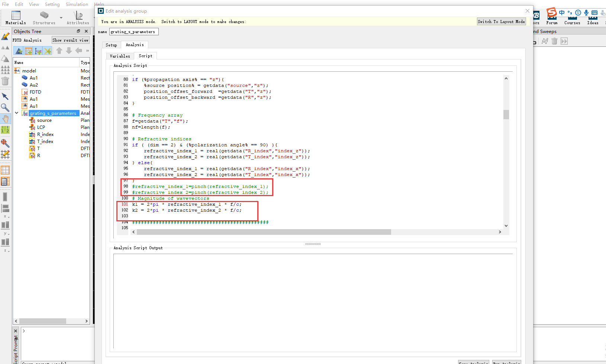Select LCP in the objects tree
Image resolution: width=606 pixels, height=364 pixels.
(x=41, y=127)
